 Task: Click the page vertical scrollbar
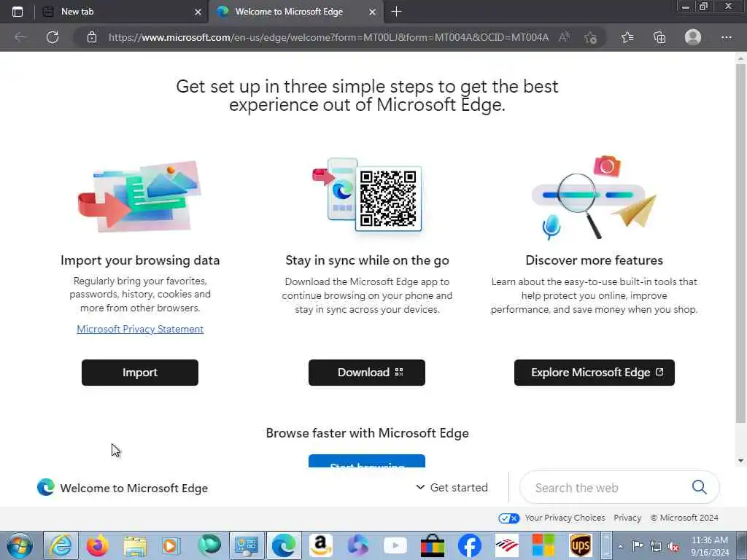click(740, 243)
